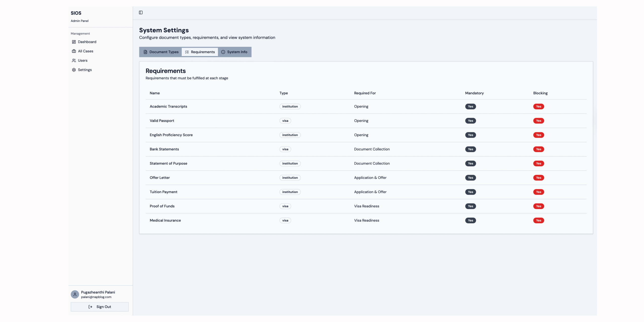Toggle Mandatory for Academic Transcripts

[470, 106]
